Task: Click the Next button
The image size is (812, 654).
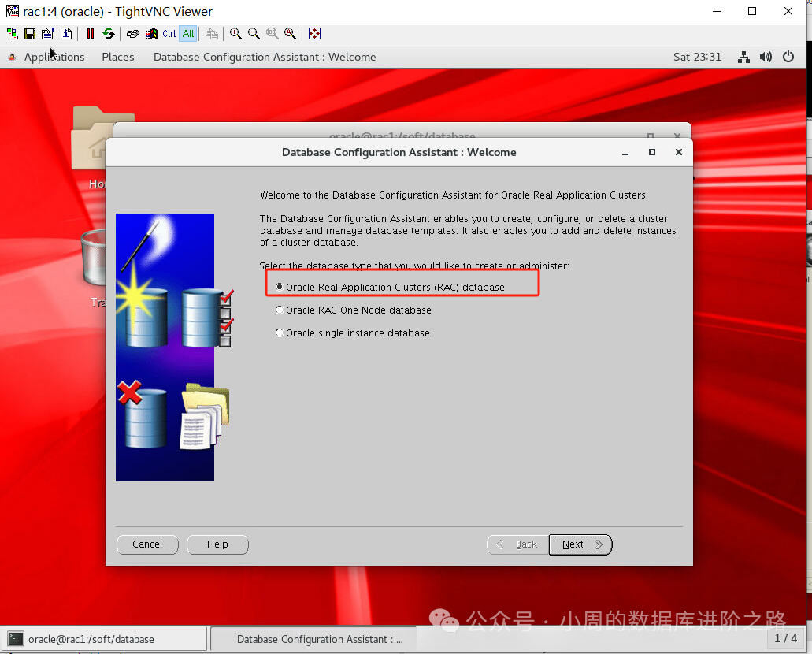Action: (580, 544)
